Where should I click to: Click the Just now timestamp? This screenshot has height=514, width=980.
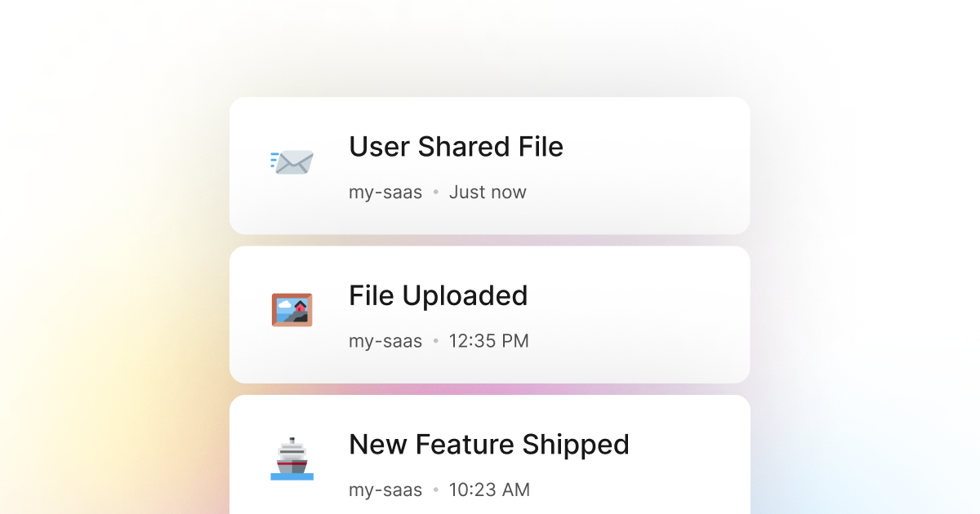click(488, 193)
